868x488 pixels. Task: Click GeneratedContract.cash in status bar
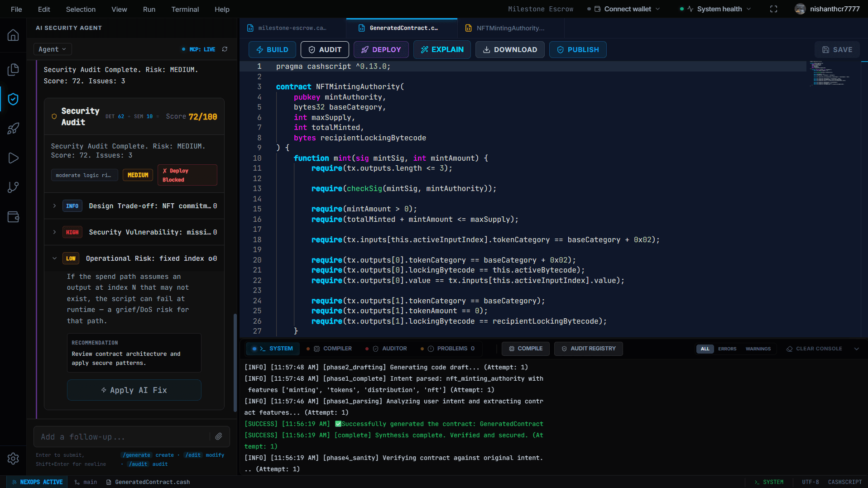click(x=148, y=482)
